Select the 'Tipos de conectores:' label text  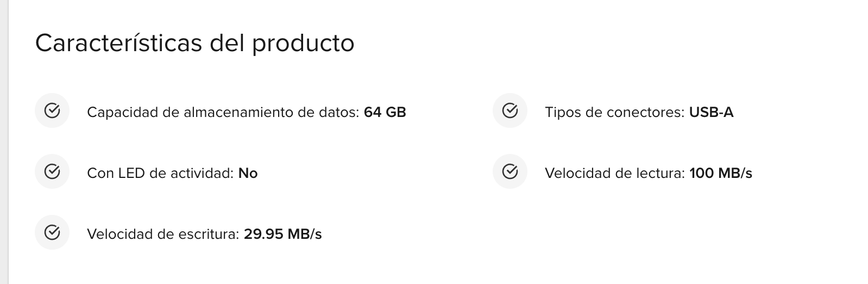(x=615, y=113)
